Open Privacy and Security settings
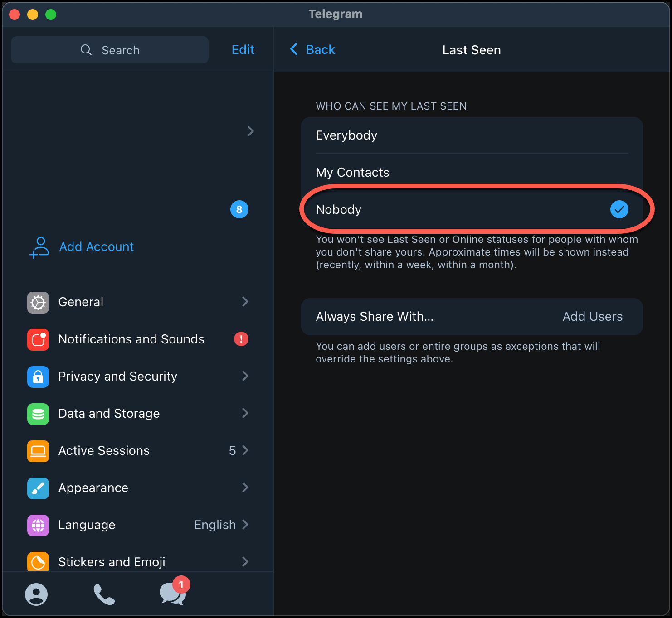Image resolution: width=672 pixels, height=618 pixels. [138, 377]
